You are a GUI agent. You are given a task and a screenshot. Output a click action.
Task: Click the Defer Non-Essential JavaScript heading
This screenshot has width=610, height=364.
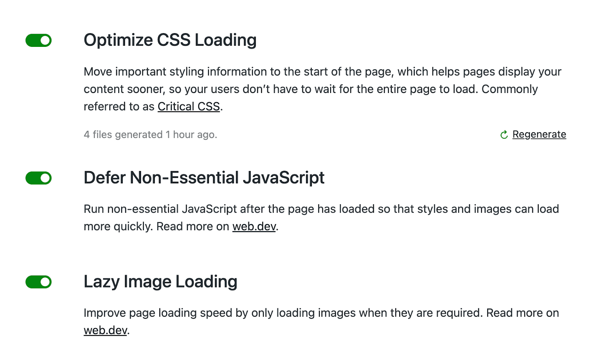204,177
